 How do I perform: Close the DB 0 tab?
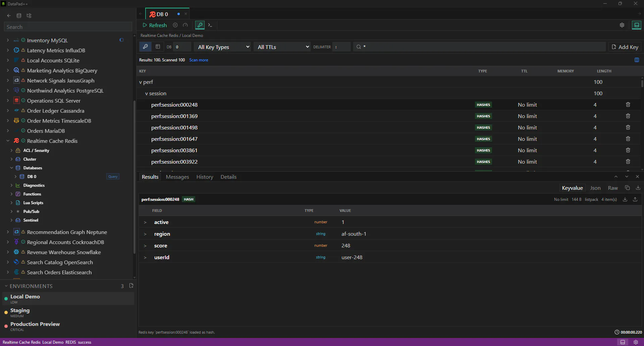pos(186,14)
